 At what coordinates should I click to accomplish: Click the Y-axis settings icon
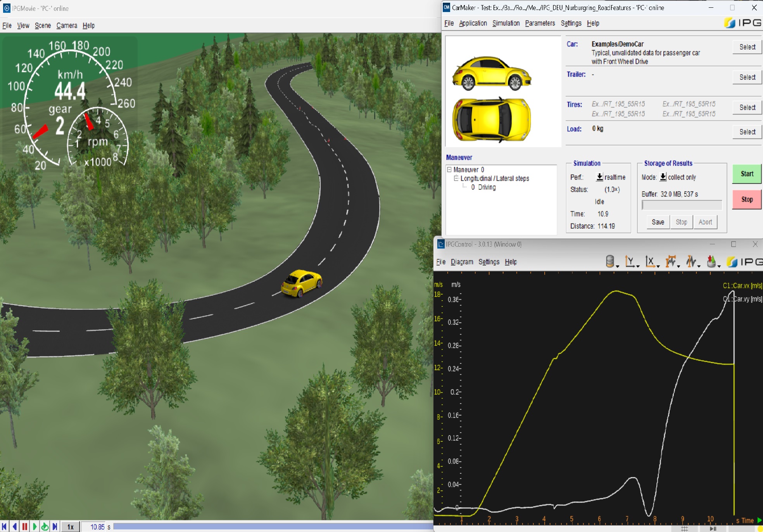point(630,262)
